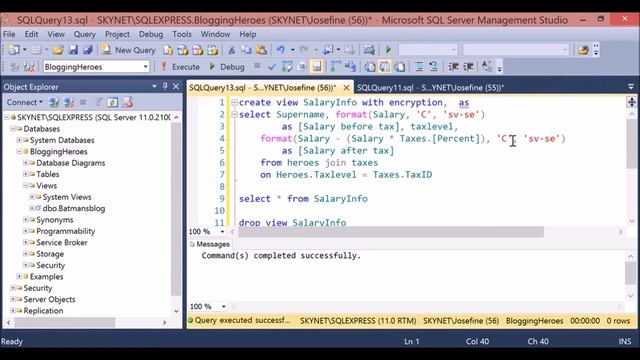Click the Database Engine Query icon
This screenshot has height=360, width=640.
tap(168, 50)
